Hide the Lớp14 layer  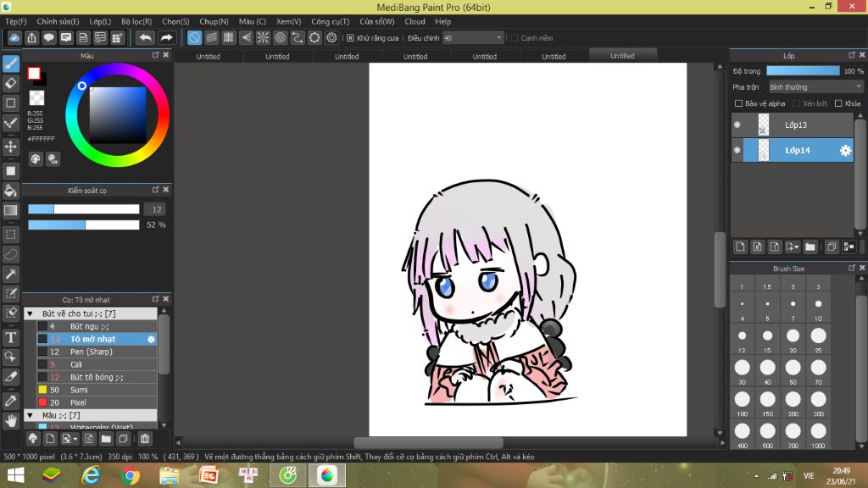[x=737, y=150]
